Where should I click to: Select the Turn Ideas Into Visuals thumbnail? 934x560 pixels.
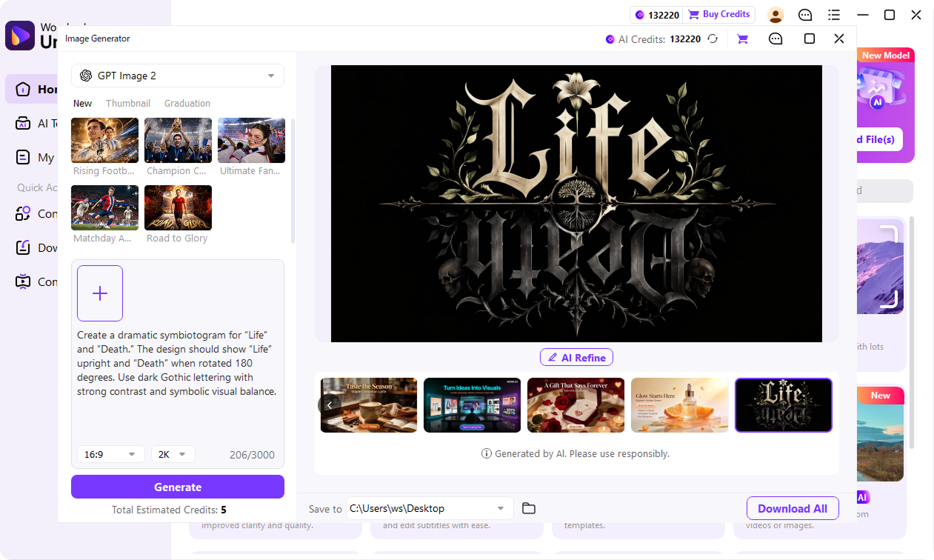[x=472, y=405]
